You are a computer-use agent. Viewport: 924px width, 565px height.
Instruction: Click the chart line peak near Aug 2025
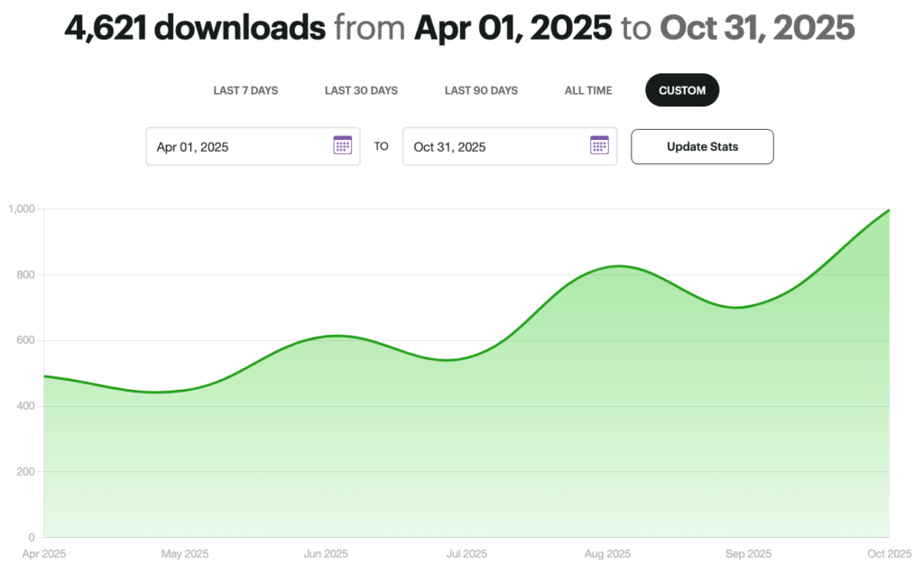pos(617,266)
